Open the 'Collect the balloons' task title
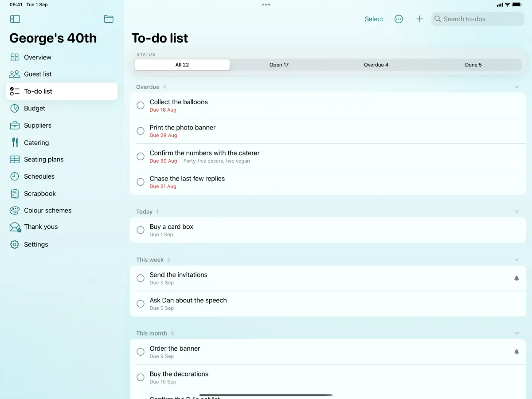Screen dimensions: 532x399 [x=179, y=102]
